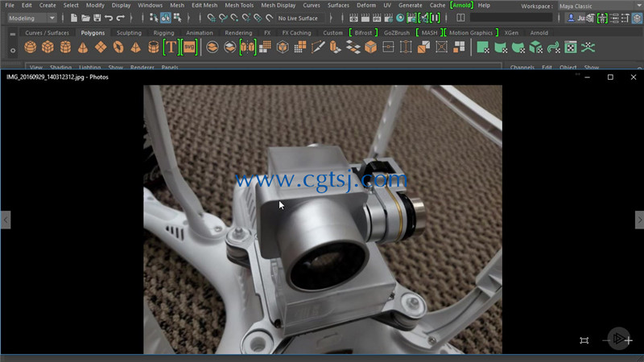Create a polygon cube from the shelf
This screenshot has width=644, height=362.
tap(47, 47)
